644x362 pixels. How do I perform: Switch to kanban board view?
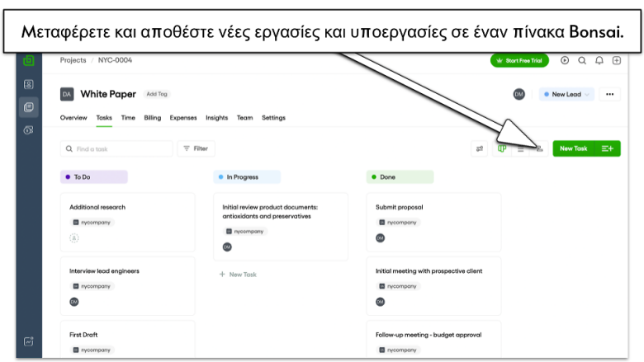(502, 148)
